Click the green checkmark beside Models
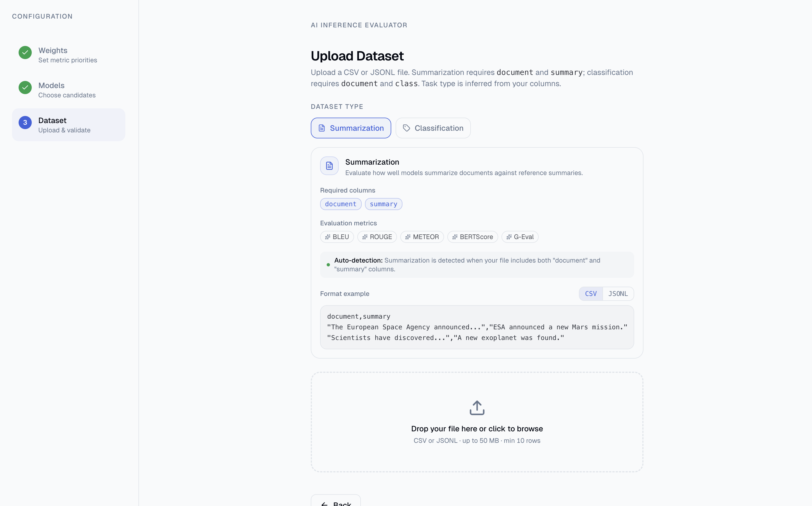The height and width of the screenshot is (506, 812). click(x=25, y=88)
